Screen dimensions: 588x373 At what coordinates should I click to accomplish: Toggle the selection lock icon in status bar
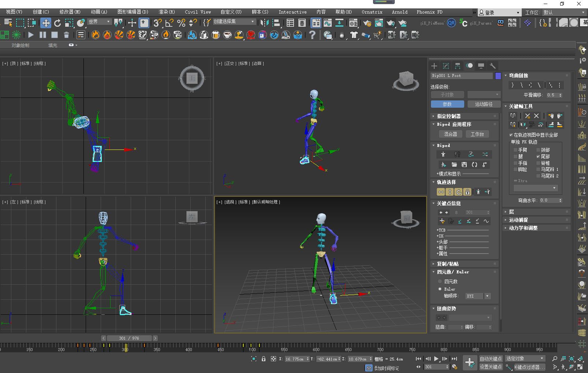[x=264, y=359]
